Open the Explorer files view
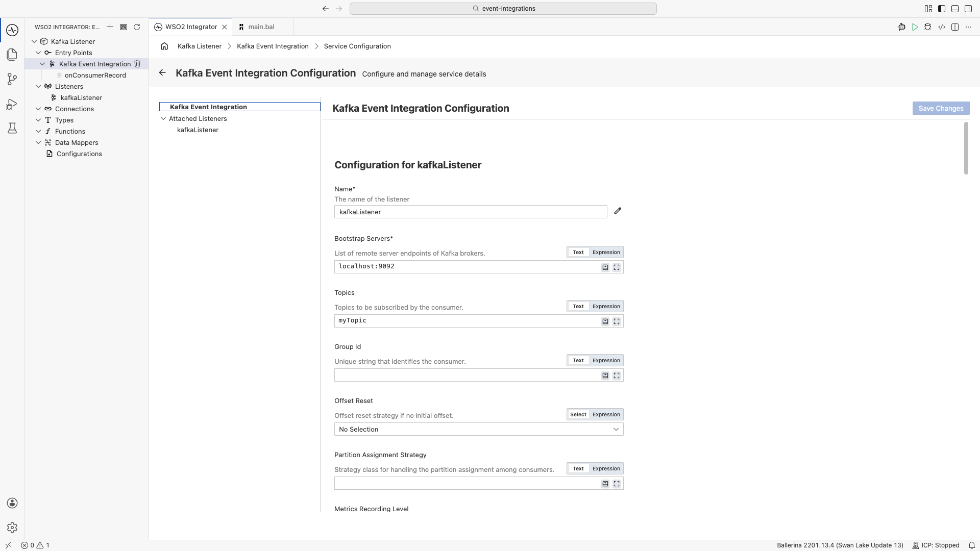Viewport: 980px width, 551px height. (12, 54)
